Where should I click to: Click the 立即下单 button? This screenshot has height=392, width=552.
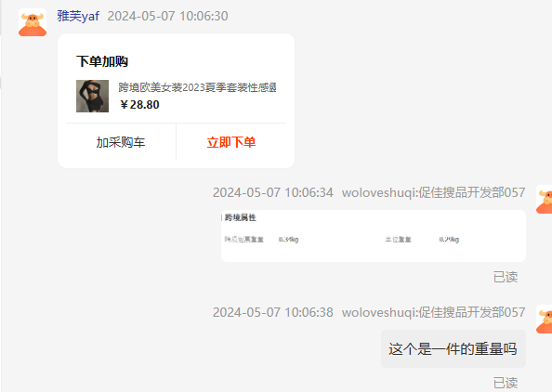[x=231, y=142]
